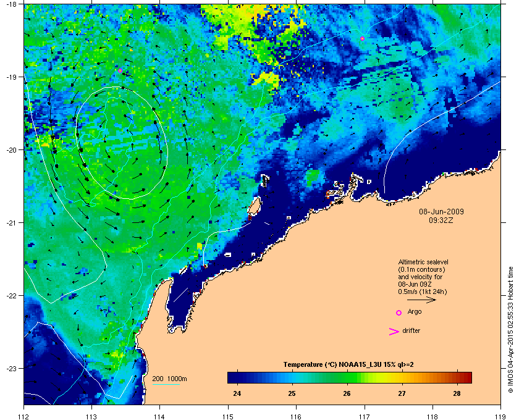
Task: Click the magenta Argo circle in the legend
Action: [399, 313]
